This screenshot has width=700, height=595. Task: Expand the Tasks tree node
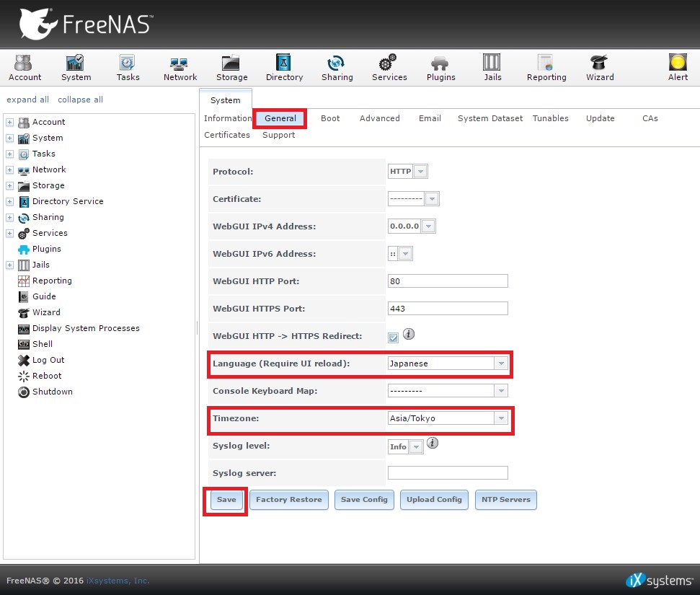10,154
